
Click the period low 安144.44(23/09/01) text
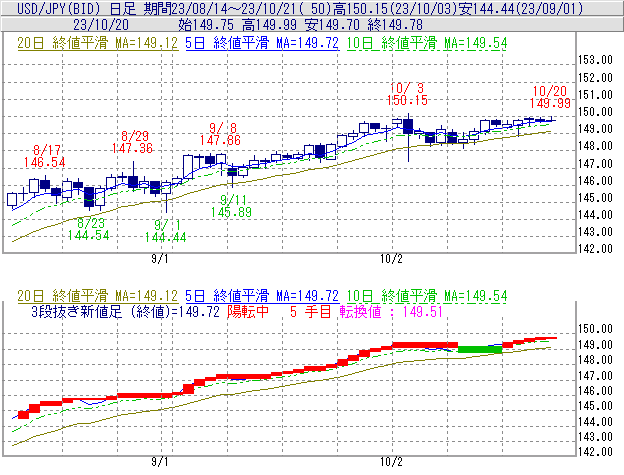click(x=521, y=8)
